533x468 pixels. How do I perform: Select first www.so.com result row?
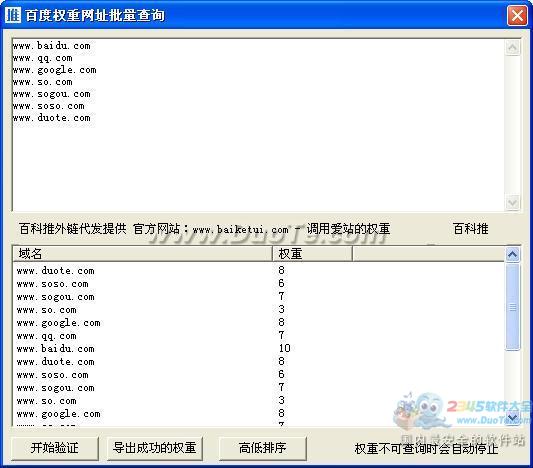258,310
